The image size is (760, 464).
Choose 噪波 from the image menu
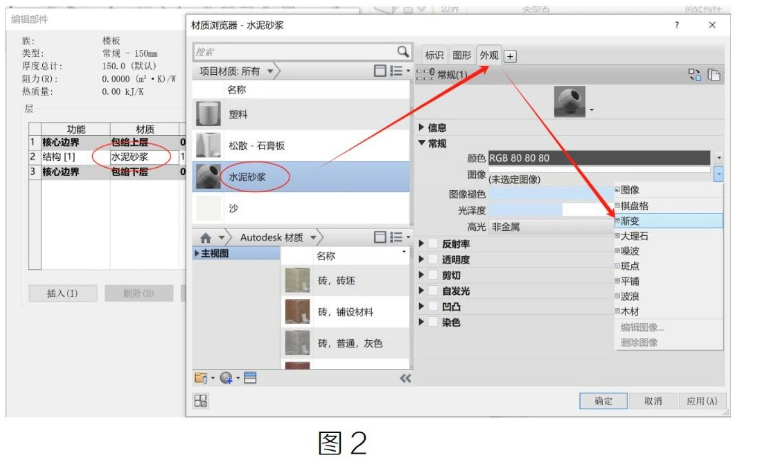pos(669,251)
